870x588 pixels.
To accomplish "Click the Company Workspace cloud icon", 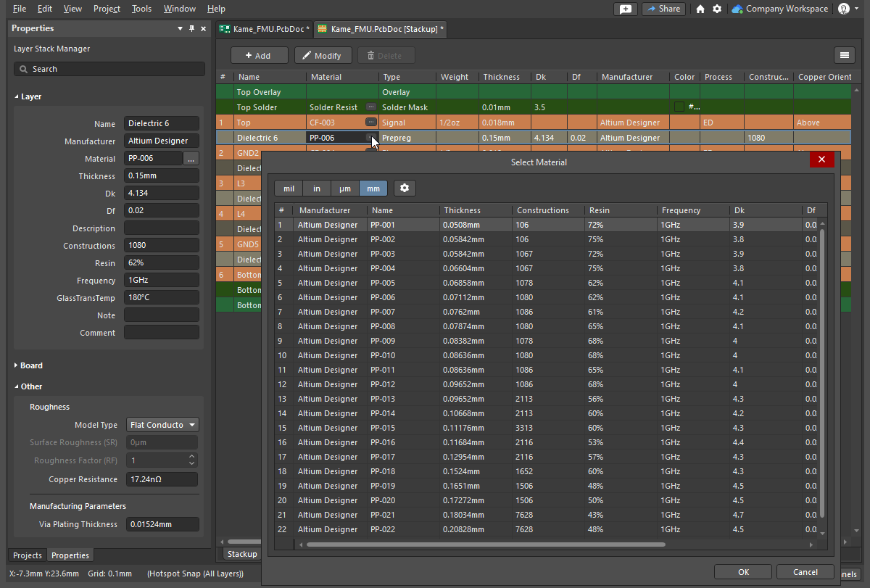I will [x=737, y=9].
